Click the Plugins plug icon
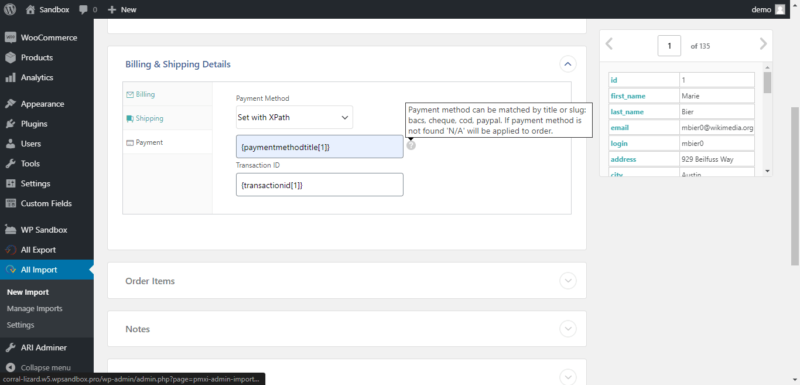Image resolution: width=800 pixels, height=385 pixels. click(x=10, y=124)
